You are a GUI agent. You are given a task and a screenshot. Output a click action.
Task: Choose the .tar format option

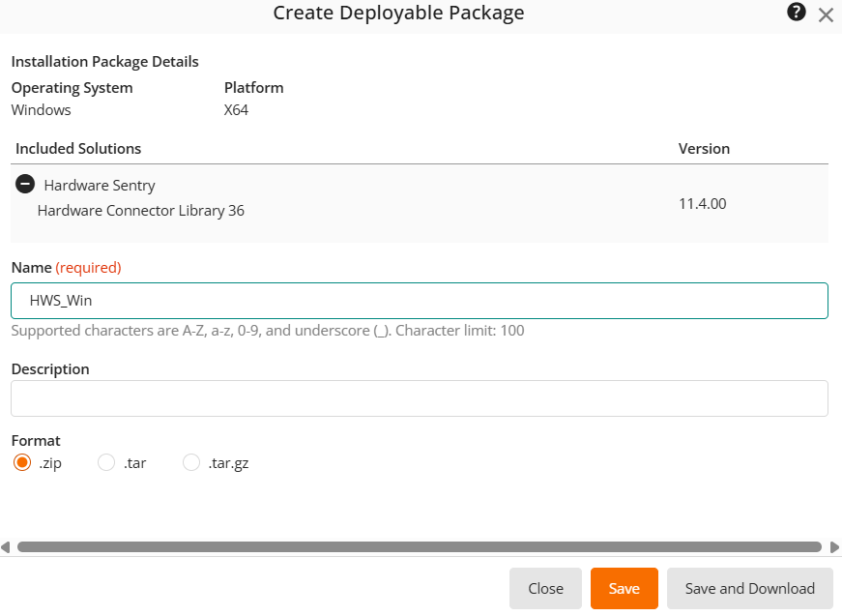(x=106, y=463)
